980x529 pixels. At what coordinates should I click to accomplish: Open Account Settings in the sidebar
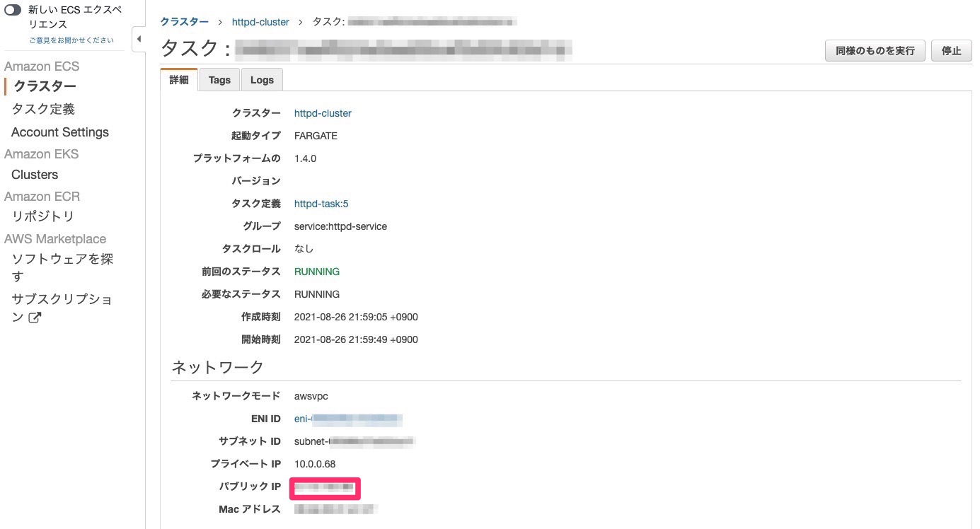[59, 132]
